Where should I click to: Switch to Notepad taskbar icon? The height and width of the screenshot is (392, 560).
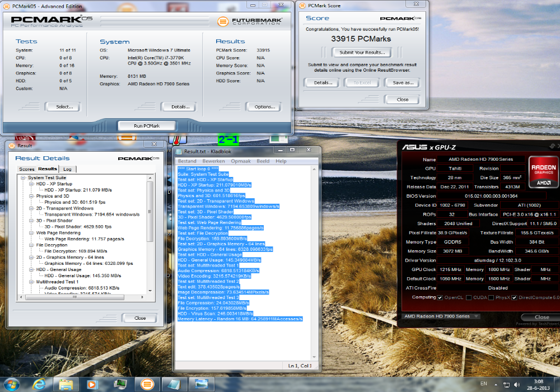pos(174,384)
